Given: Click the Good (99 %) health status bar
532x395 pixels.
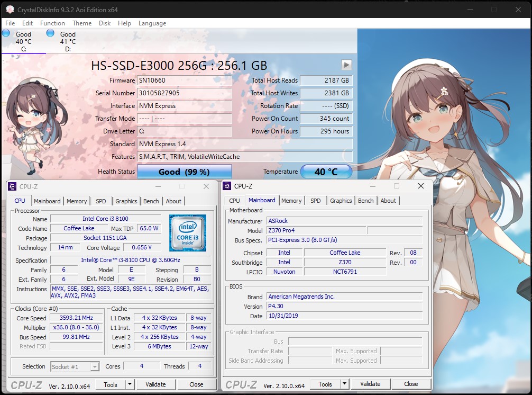Looking at the screenshot, I should (x=184, y=172).
